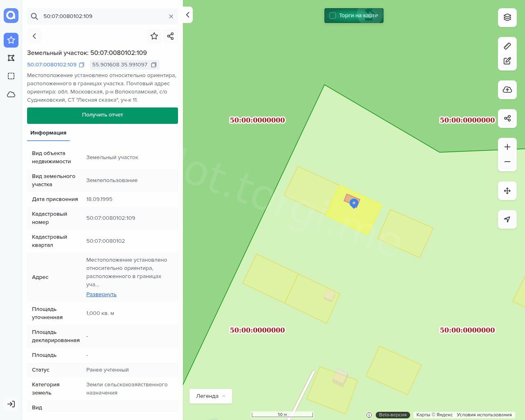Expand address with Развернуть link
Screen dimensions: 525x420
[x=101, y=294]
